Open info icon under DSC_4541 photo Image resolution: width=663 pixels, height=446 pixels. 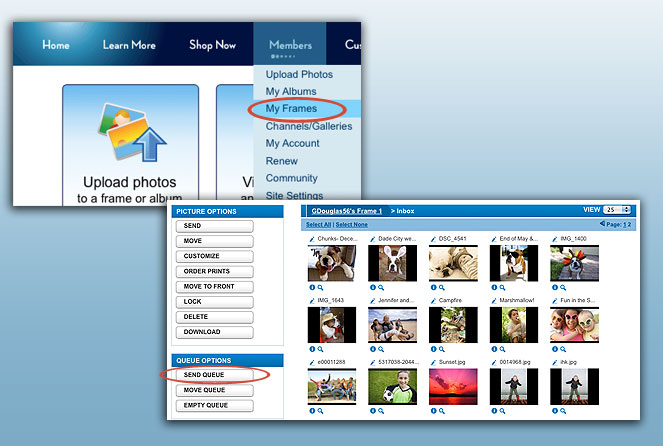(433, 287)
